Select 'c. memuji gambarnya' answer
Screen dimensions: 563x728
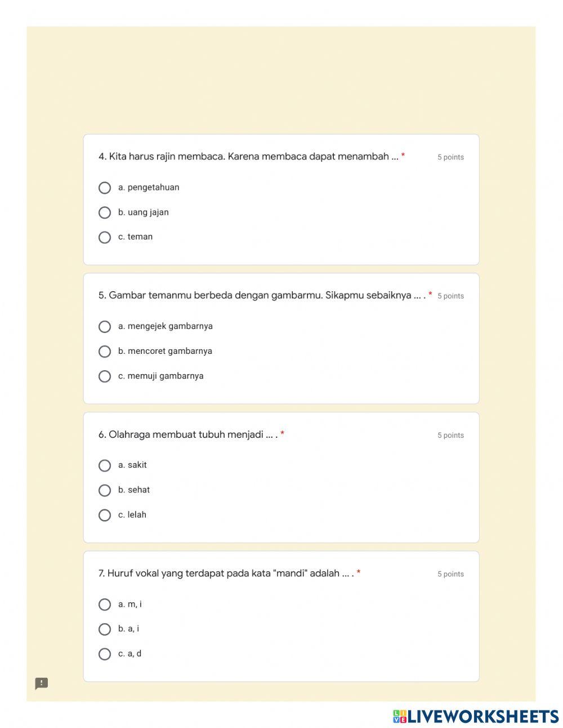point(105,376)
